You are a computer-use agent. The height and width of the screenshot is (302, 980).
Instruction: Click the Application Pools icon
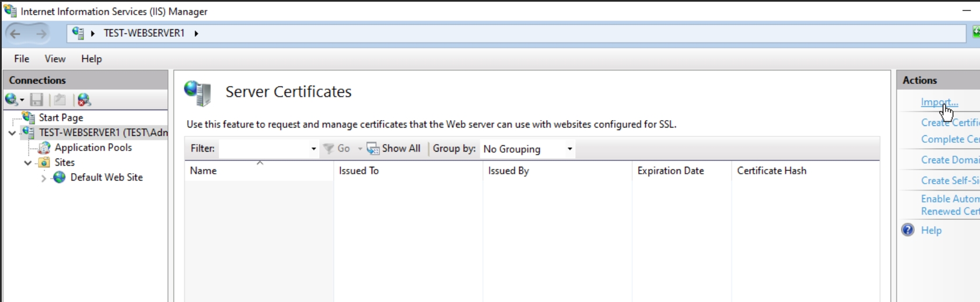click(x=44, y=148)
